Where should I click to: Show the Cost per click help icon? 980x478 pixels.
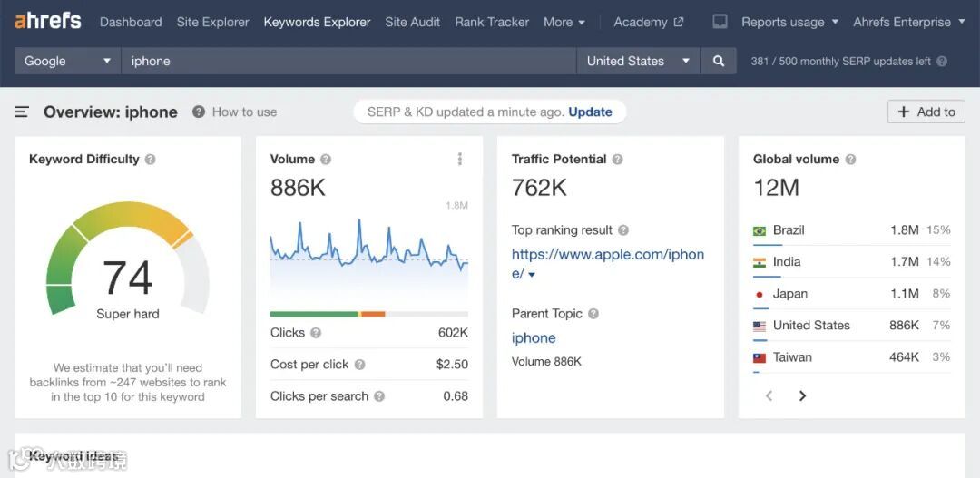tap(359, 365)
